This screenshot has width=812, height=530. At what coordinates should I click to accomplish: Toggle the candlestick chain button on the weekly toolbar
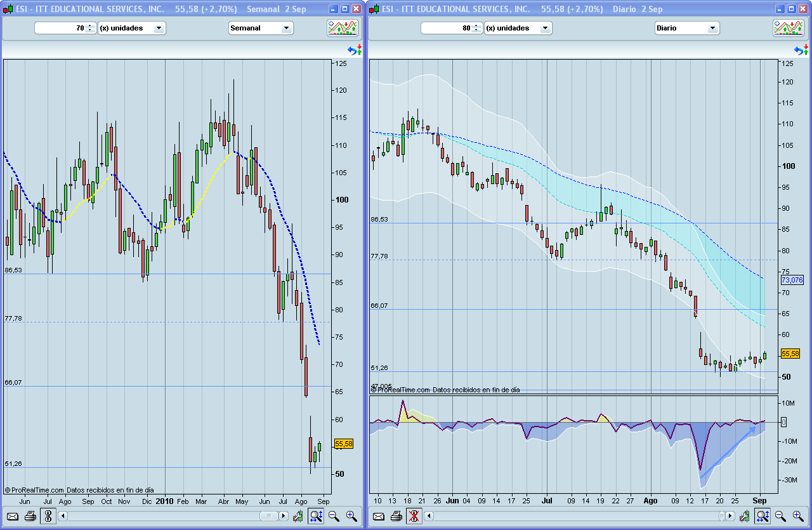tap(47, 516)
